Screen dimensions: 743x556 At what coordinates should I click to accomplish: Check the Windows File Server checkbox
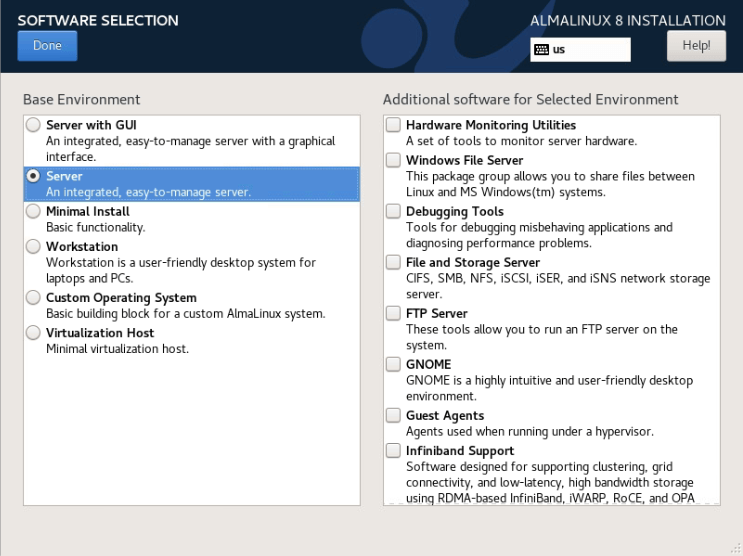pos(393,160)
